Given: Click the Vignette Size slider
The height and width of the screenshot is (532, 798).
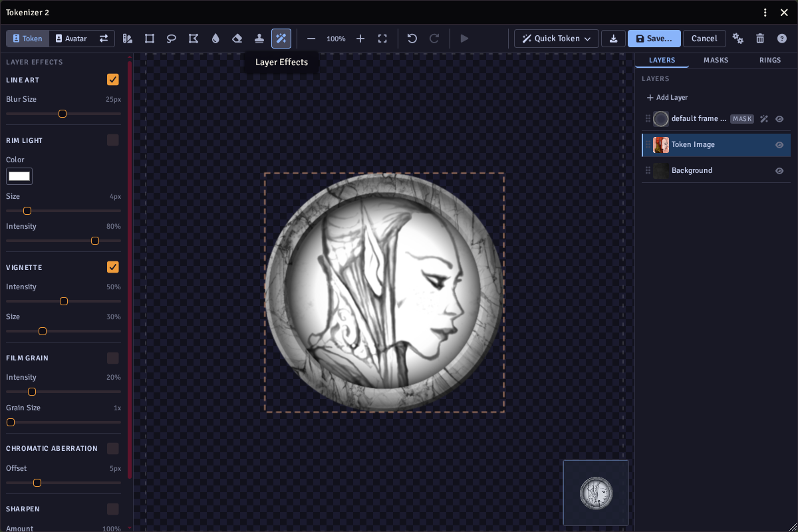Looking at the screenshot, I should pos(64,331).
